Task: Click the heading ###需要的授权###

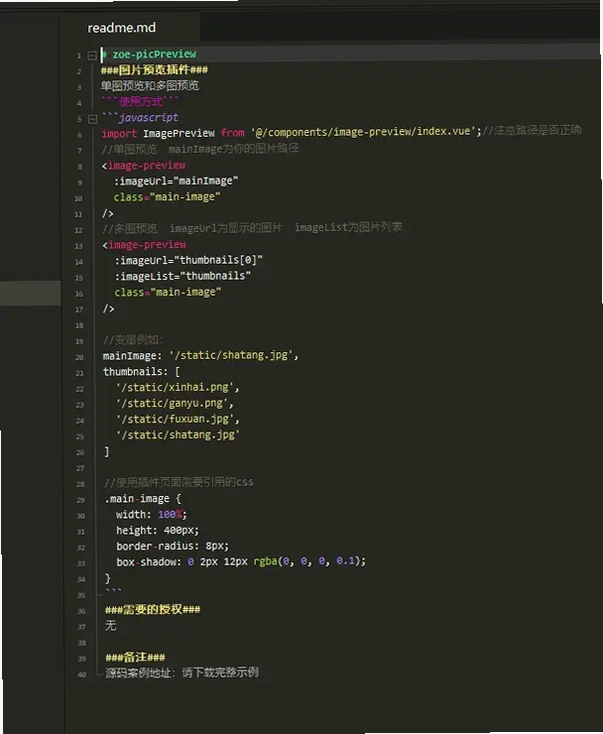Action: coord(153,609)
